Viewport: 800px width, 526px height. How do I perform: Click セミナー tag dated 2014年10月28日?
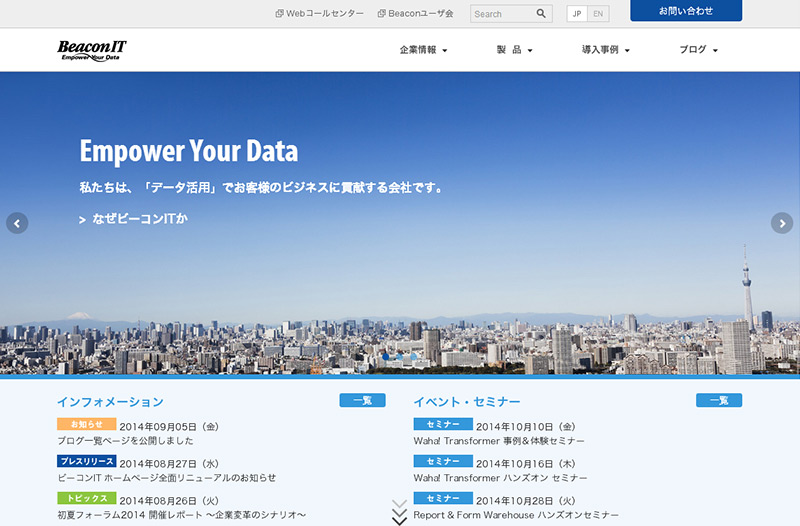pyautogui.click(x=443, y=498)
